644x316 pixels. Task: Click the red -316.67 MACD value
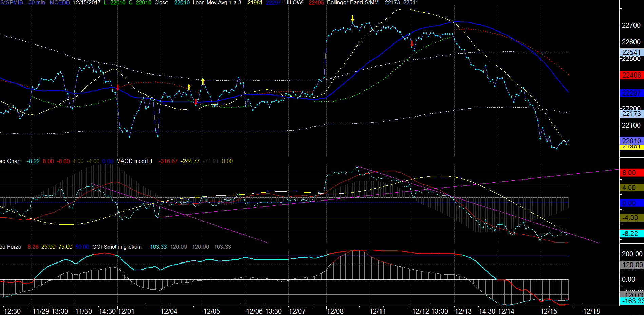(x=168, y=161)
